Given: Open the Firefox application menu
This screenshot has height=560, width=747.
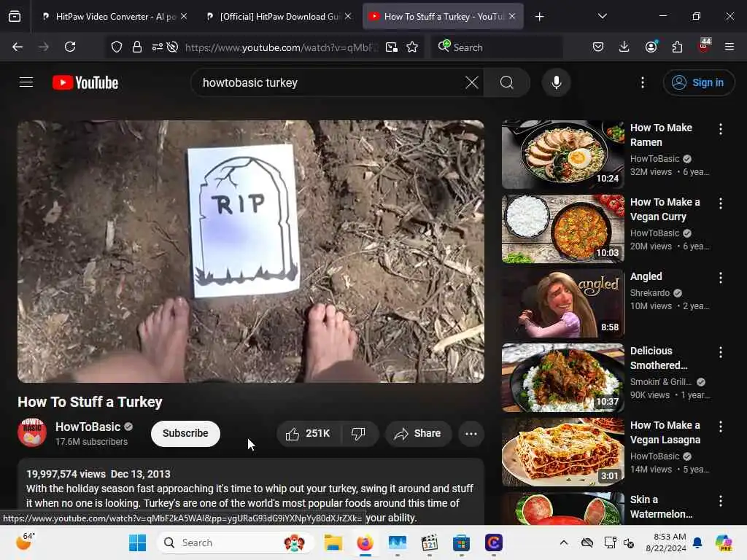Looking at the screenshot, I should [729, 47].
